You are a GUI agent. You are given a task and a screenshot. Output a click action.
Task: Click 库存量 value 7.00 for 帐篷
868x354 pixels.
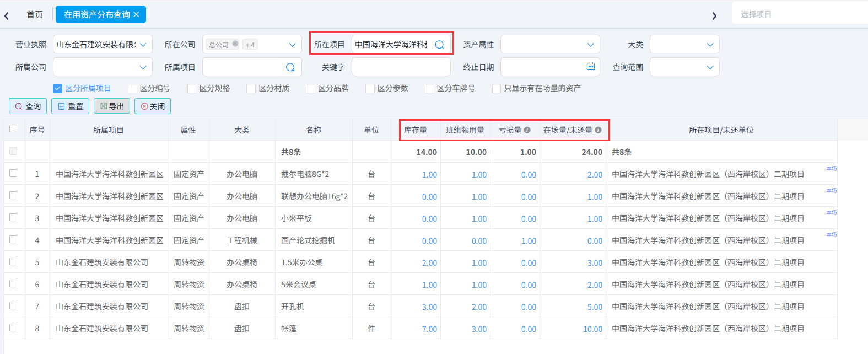(429, 329)
